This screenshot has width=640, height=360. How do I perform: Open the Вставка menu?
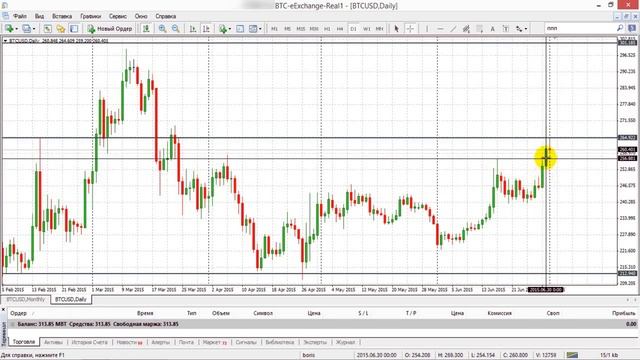tap(62, 16)
